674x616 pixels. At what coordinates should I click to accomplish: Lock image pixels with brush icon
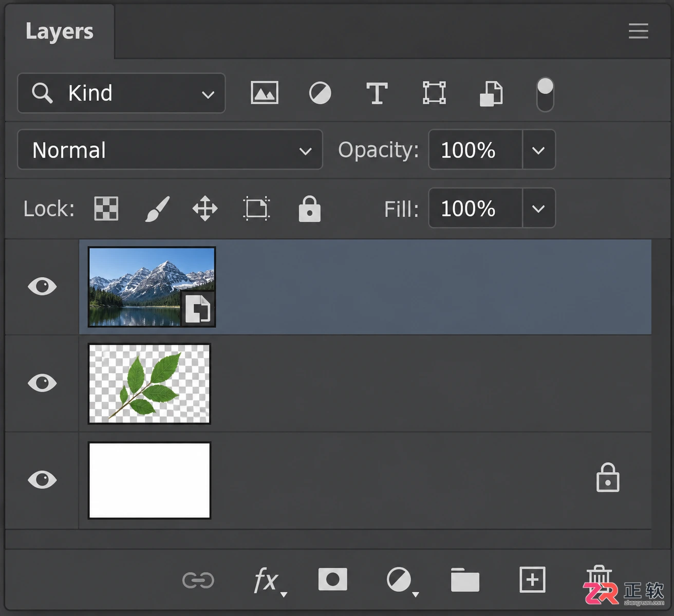click(x=157, y=209)
